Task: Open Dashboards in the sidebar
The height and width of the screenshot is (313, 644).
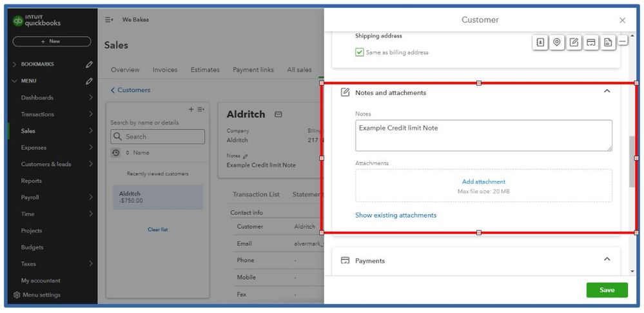Action: pos(37,97)
